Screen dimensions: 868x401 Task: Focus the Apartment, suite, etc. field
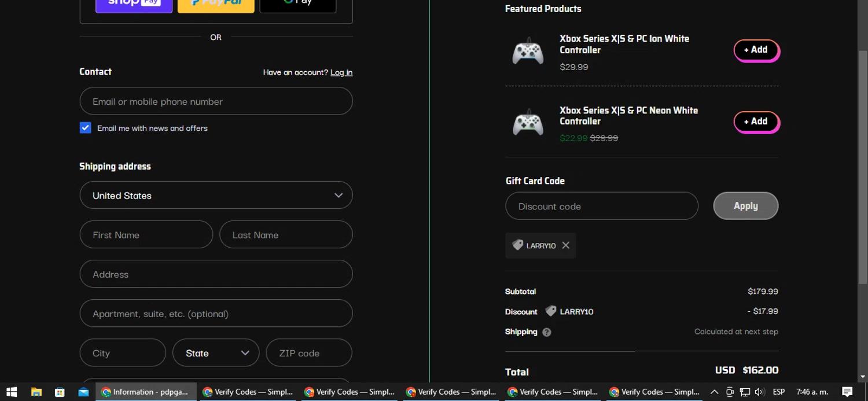[x=216, y=313]
